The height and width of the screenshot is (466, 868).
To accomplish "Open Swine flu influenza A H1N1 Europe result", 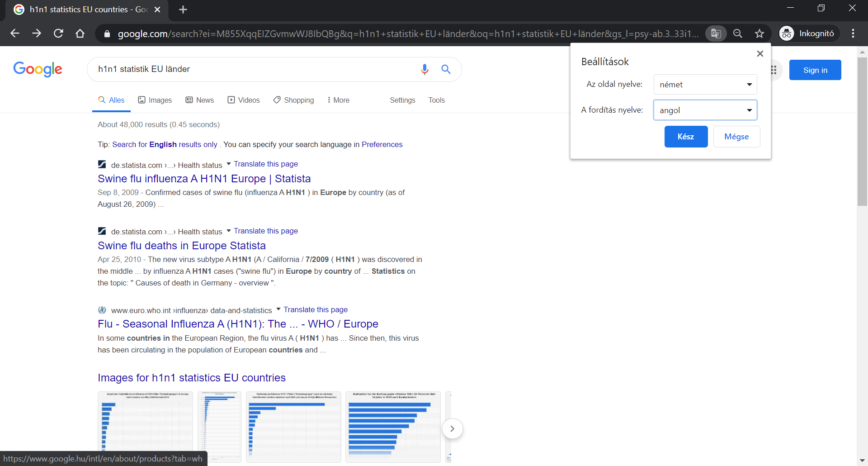I will [204, 179].
